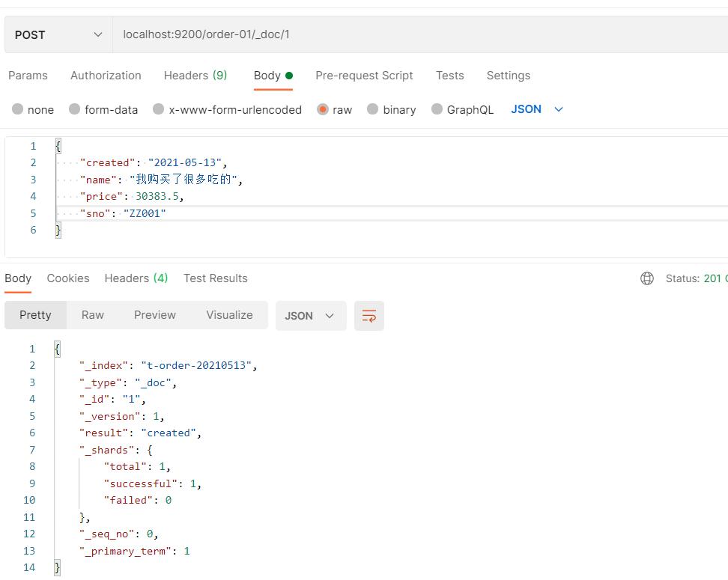Switch response view to Raw
Viewport: 728px width, 580px height.
93,315
